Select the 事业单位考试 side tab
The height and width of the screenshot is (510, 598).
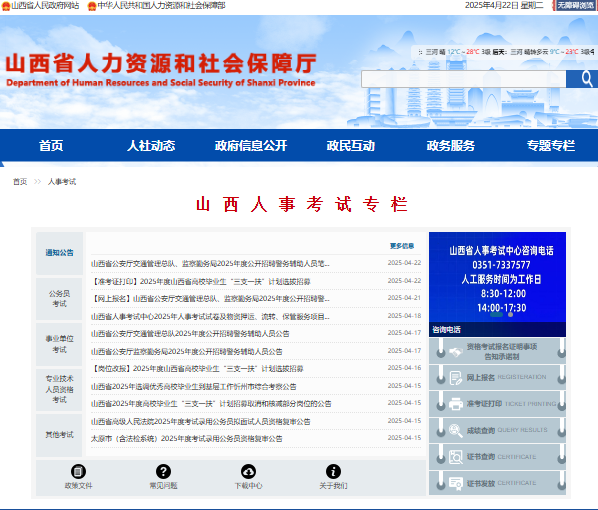(59, 344)
